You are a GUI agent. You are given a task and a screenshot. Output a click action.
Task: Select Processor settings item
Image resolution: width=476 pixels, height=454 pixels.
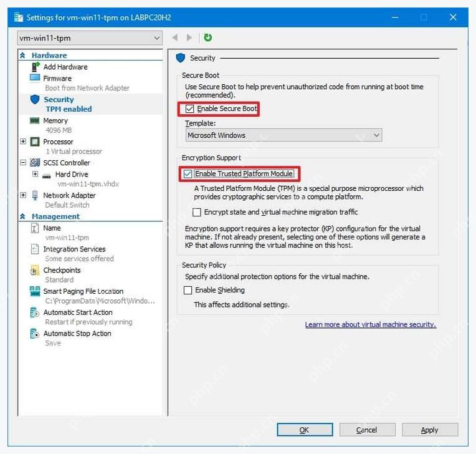tap(58, 142)
